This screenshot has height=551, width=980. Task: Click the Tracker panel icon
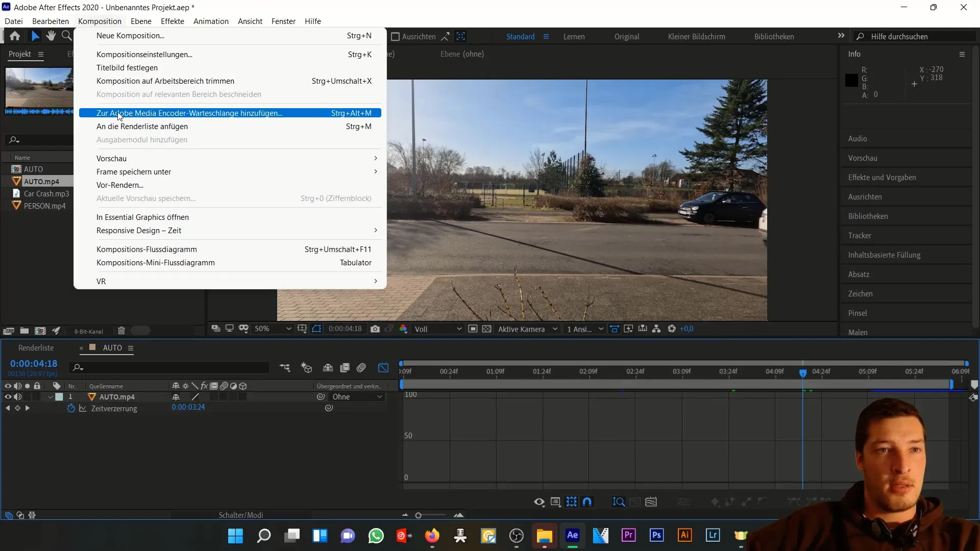(x=860, y=235)
